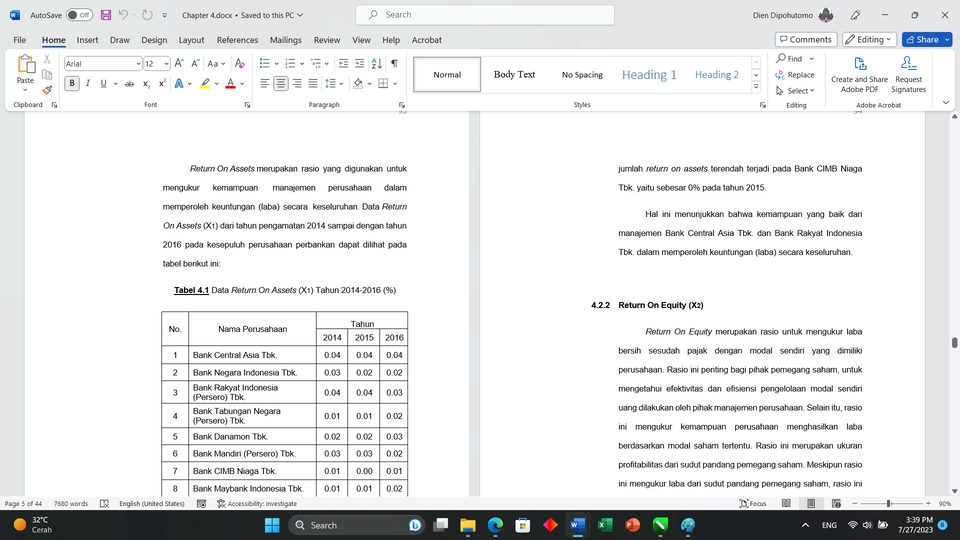This screenshot has width=960, height=540.
Task: Click the Windows Start button
Action: click(x=272, y=525)
